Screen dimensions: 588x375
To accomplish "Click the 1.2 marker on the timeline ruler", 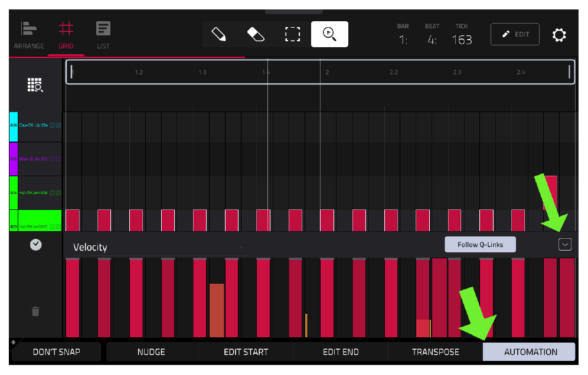I will 139,72.
